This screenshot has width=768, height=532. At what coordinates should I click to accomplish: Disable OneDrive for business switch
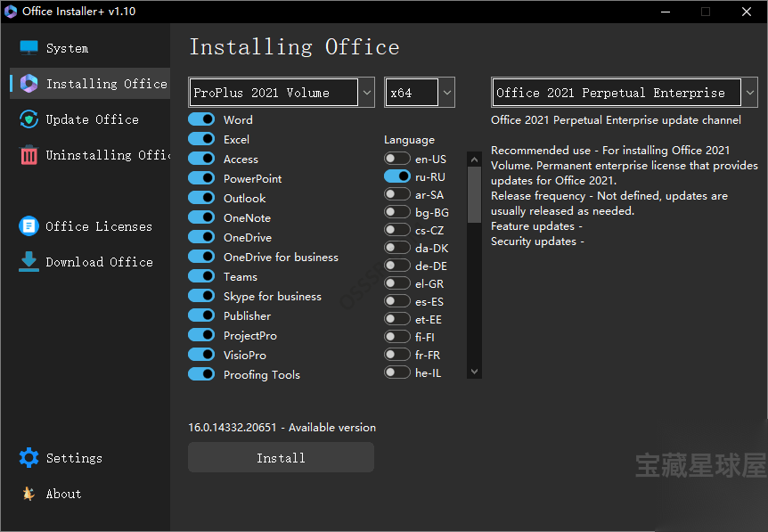coord(201,257)
